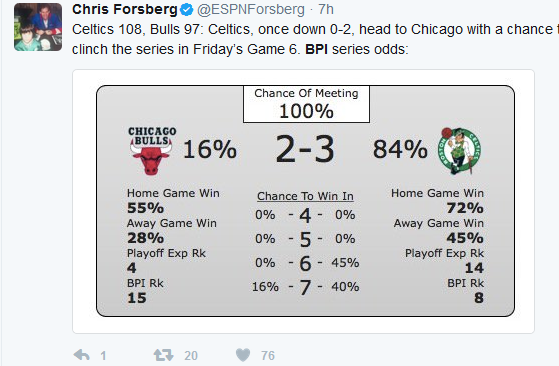The image size is (559, 366).
Task: Click the like count 76
Action: point(268,355)
